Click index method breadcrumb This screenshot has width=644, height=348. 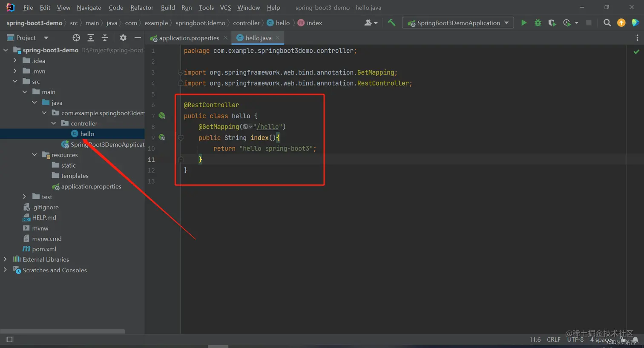click(x=310, y=23)
